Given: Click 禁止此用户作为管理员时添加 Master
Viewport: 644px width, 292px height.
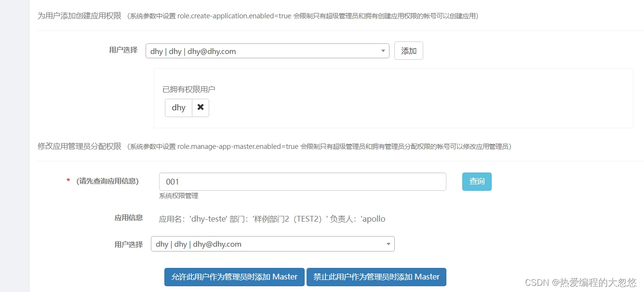Looking at the screenshot, I should click(376, 277).
